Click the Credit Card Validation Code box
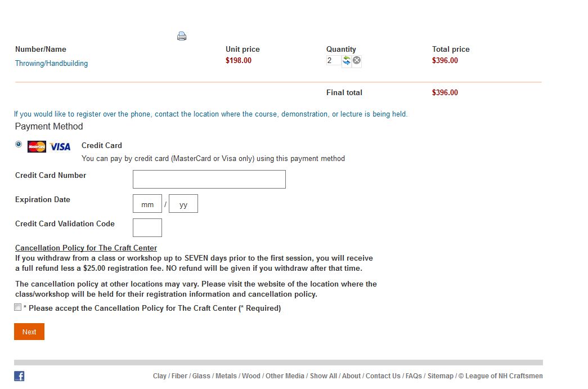 tap(147, 227)
